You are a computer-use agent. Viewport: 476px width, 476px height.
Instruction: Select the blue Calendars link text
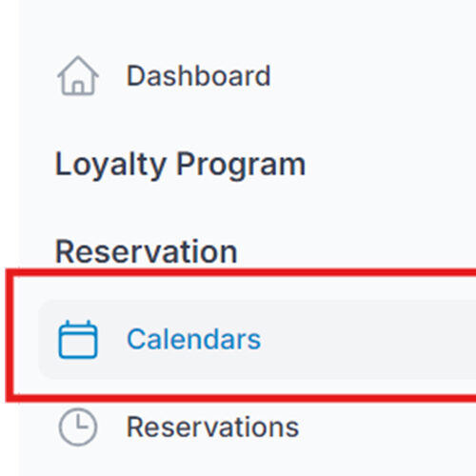point(193,339)
